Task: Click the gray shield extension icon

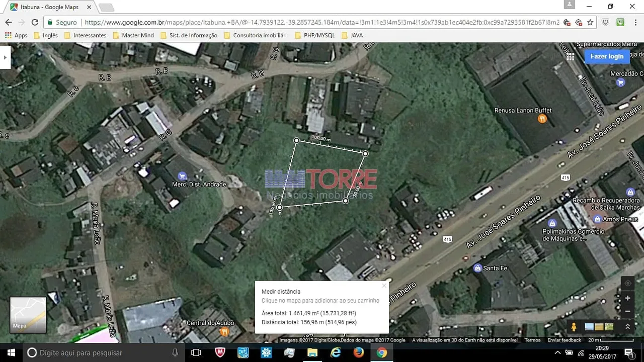Action: pyautogui.click(x=606, y=22)
